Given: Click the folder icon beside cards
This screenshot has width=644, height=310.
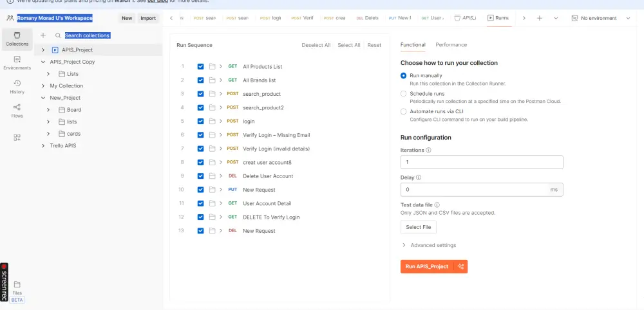Looking at the screenshot, I should tap(62, 134).
